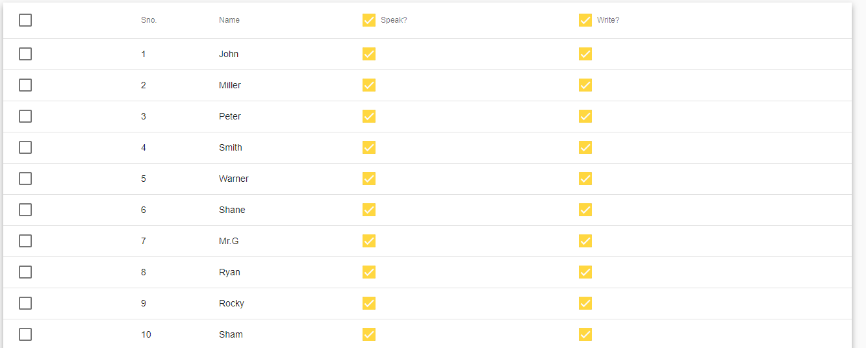Screen dimensions: 868x348
Task: Uncheck Write checkbox for Shane
Action: pos(585,210)
